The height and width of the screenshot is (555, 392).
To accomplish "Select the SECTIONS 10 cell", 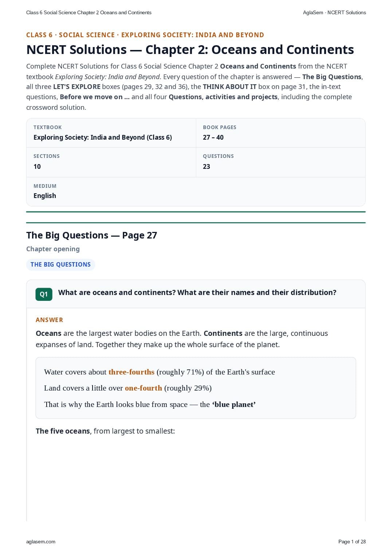I will (x=111, y=162).
